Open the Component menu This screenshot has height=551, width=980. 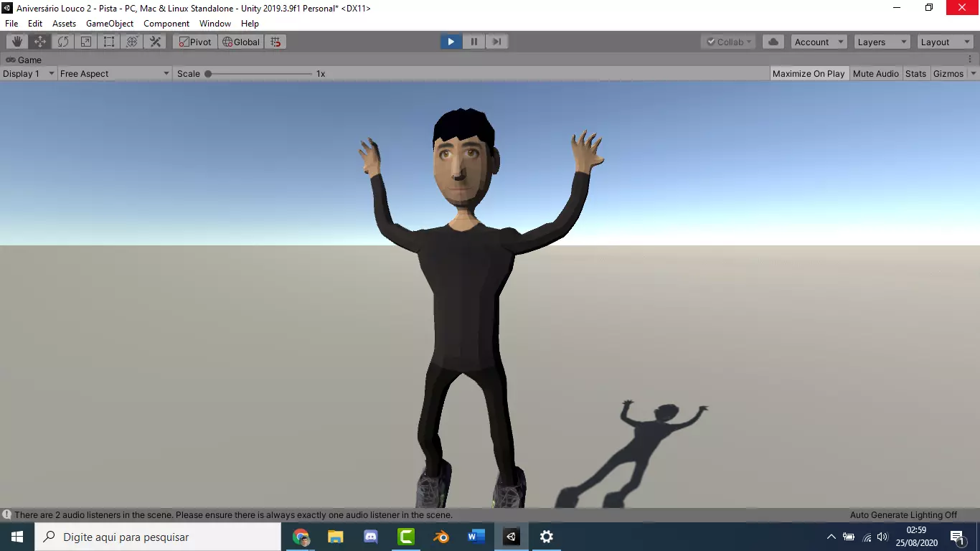(166, 23)
